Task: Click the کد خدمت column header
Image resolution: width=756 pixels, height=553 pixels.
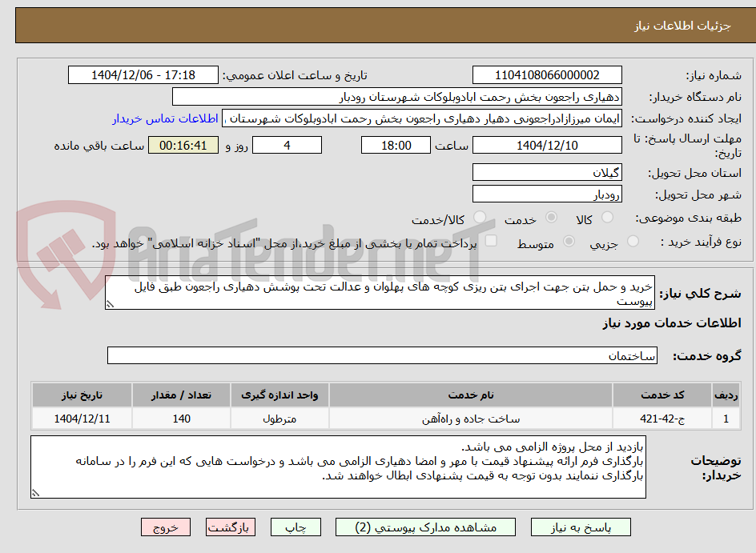Action: pos(662,395)
